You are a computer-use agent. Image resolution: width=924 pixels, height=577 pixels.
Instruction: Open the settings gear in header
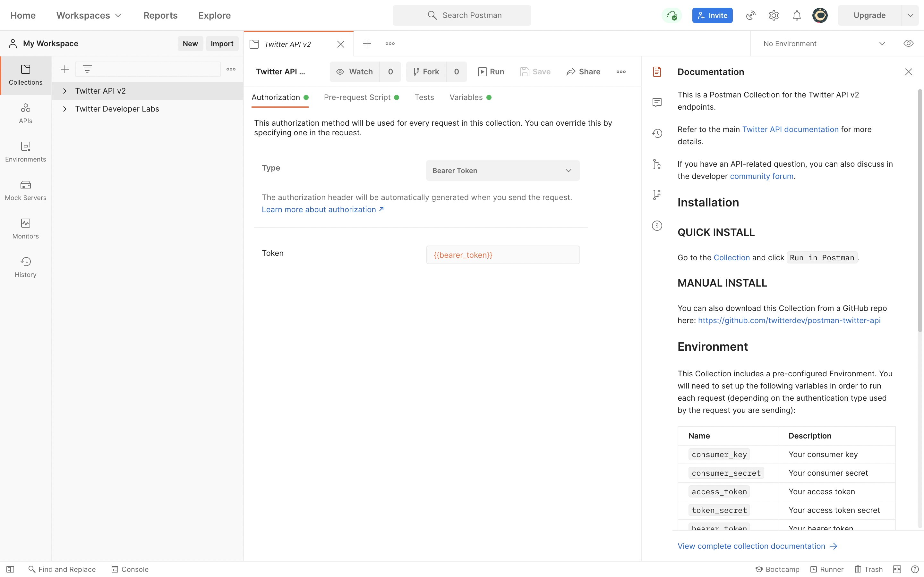pos(774,16)
